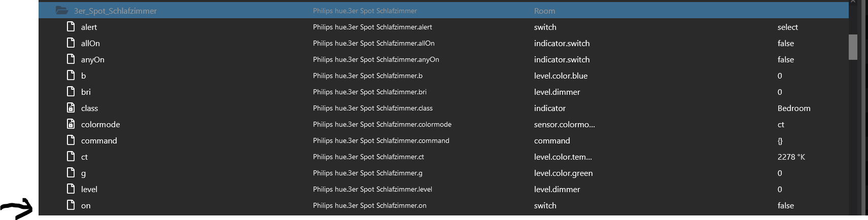The image size is (868, 220).
Task: Click 'Philips hue.3er Spot Schlafzimmer.bri' text
Action: 369,92
